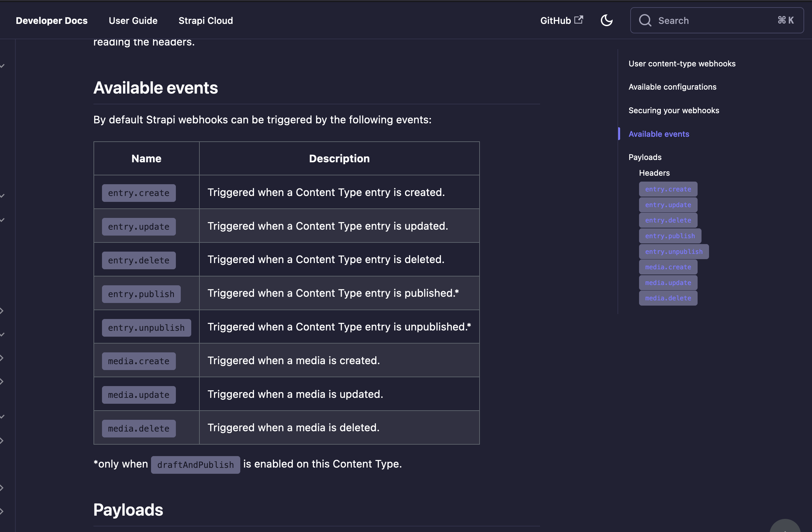Click inside the Search input field
Screen dimensions: 812x532
[700, 20]
